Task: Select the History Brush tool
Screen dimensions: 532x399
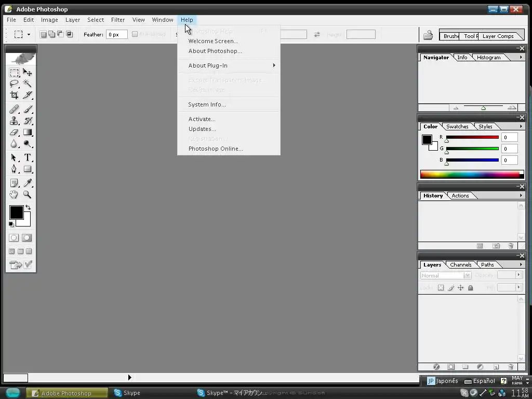Action: [27, 121]
